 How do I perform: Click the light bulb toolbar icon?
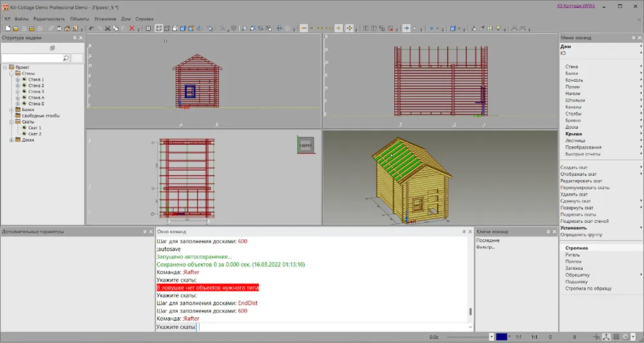tap(498, 28)
